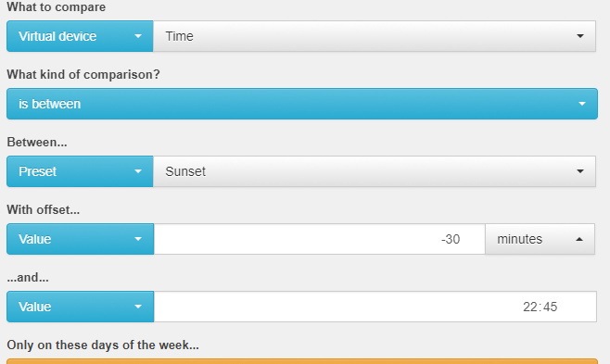Viewport: 610px width, 364px height.
Task: Click the -30 offset input field
Action: click(x=320, y=239)
